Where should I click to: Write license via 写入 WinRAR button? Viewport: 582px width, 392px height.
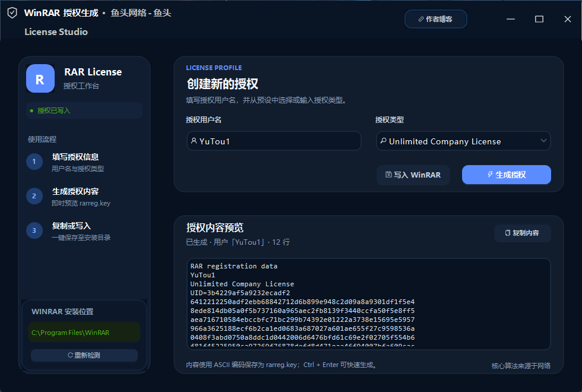tap(413, 175)
